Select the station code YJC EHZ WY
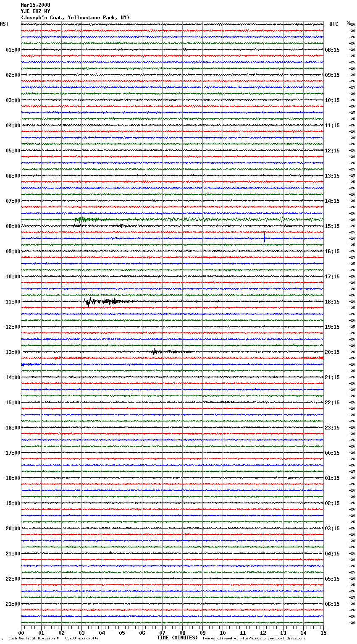This screenshot has width=357, height=644. (x=36, y=11)
